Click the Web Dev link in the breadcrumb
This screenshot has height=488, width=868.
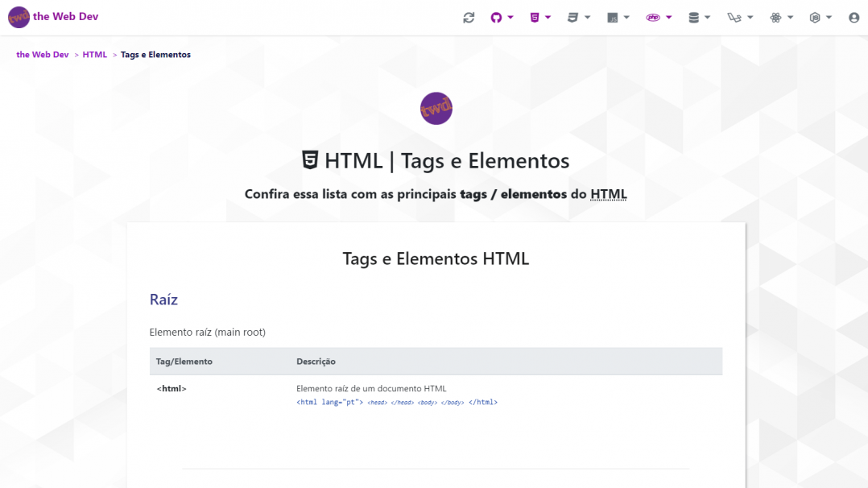(42, 54)
